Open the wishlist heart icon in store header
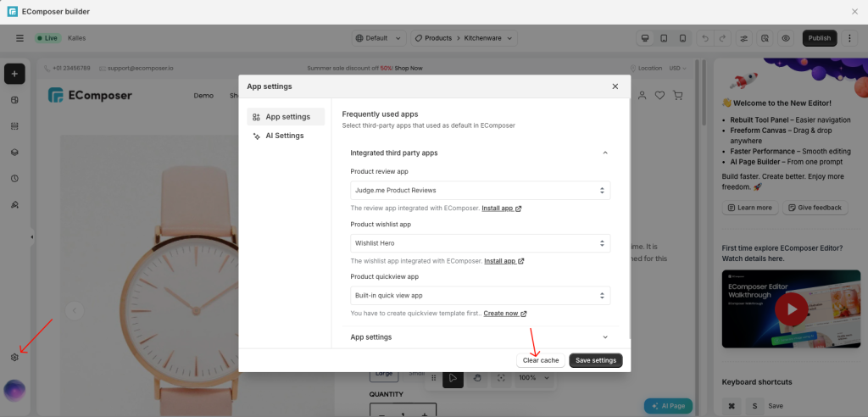 659,95
